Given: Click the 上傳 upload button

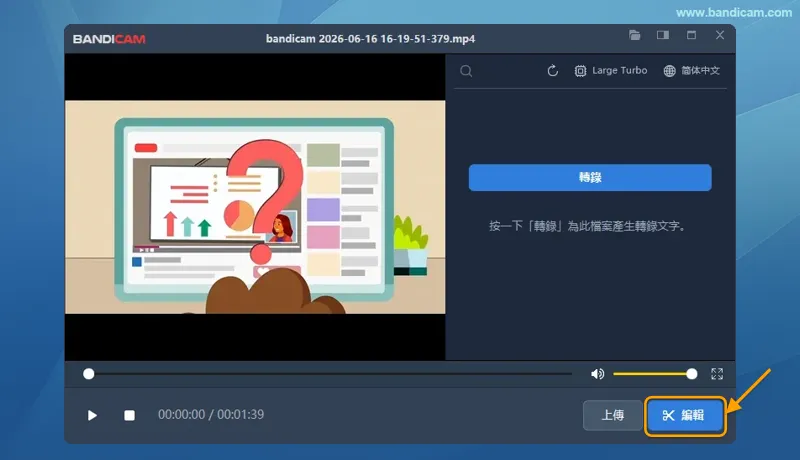Looking at the screenshot, I should coord(613,415).
